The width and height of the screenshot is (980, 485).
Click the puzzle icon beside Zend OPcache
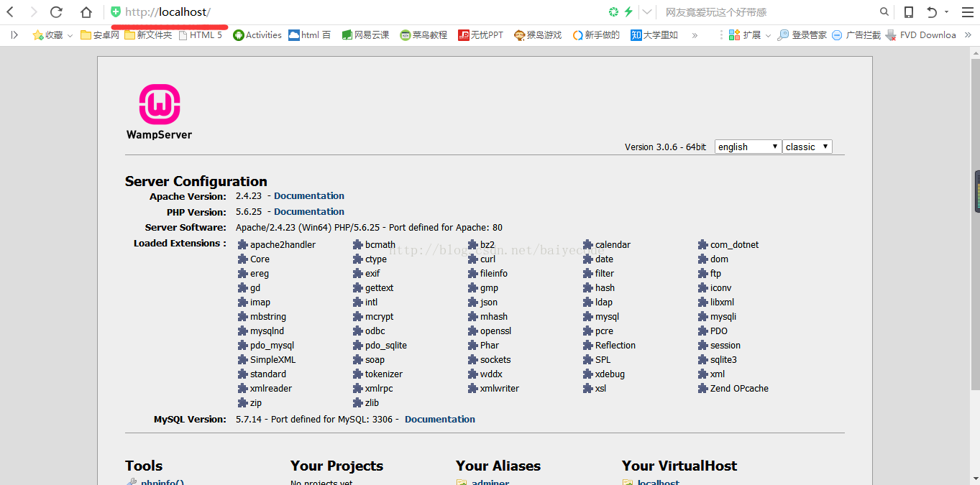(x=703, y=388)
